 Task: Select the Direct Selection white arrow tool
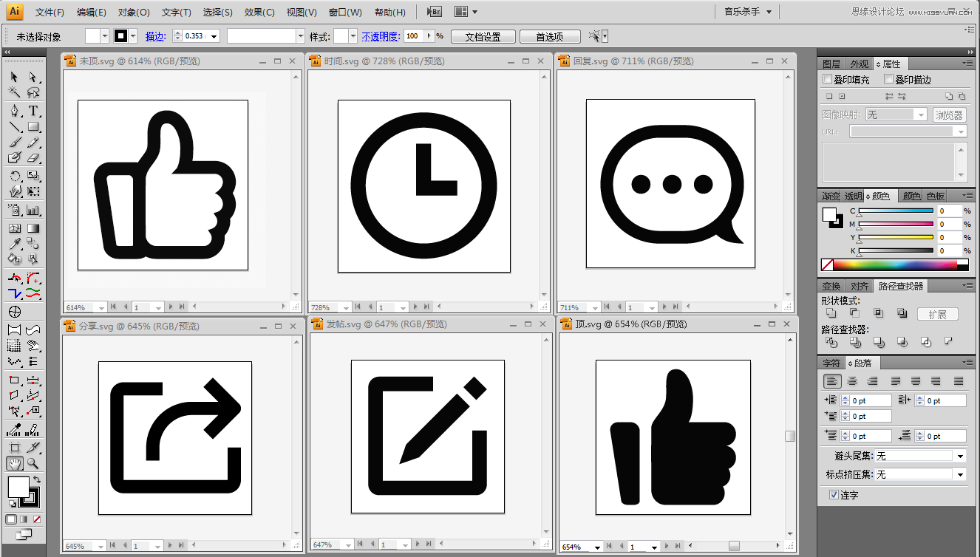click(33, 77)
